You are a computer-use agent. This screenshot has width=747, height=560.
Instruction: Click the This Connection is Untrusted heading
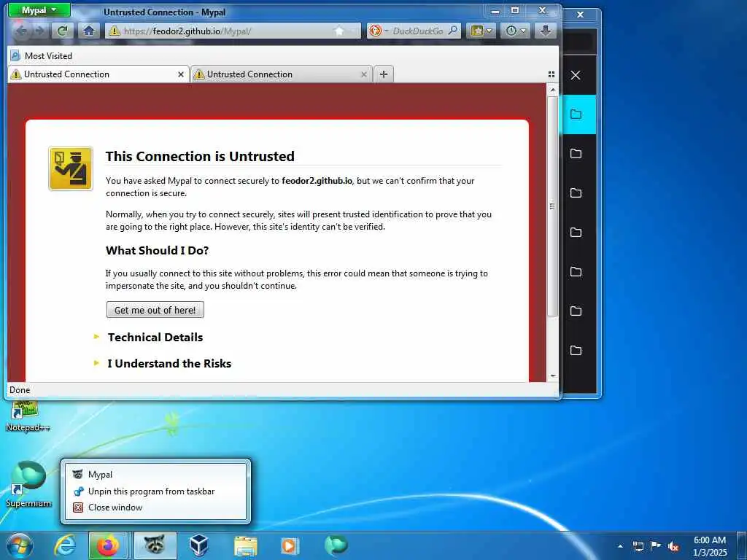(200, 156)
